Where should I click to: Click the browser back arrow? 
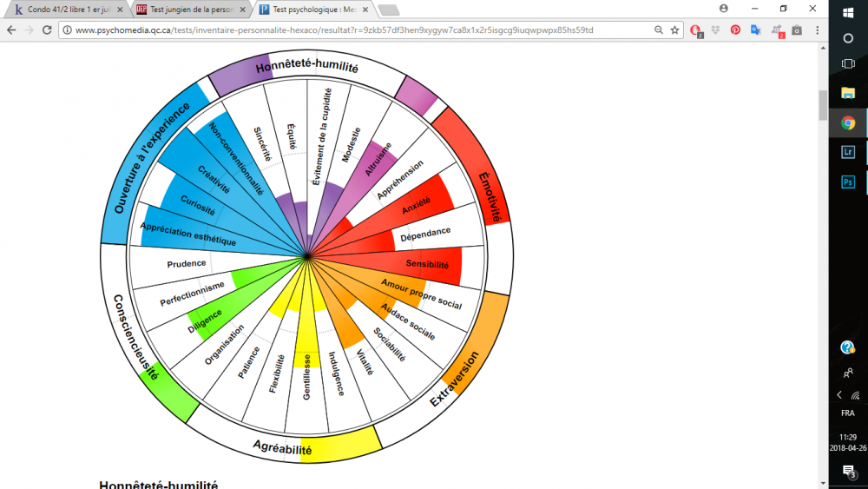pos(11,30)
